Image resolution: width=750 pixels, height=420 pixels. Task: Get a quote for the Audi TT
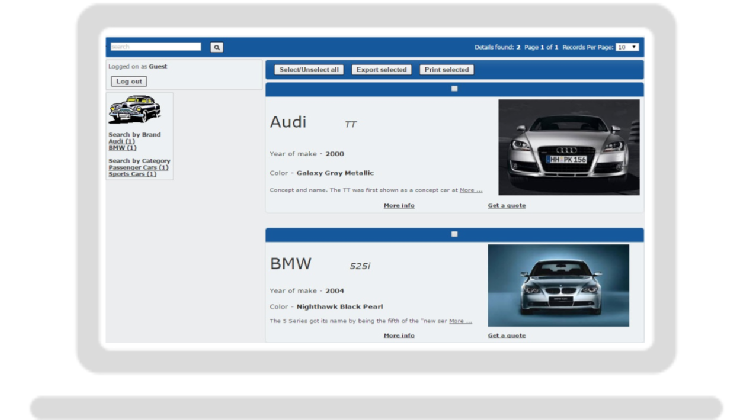point(507,206)
